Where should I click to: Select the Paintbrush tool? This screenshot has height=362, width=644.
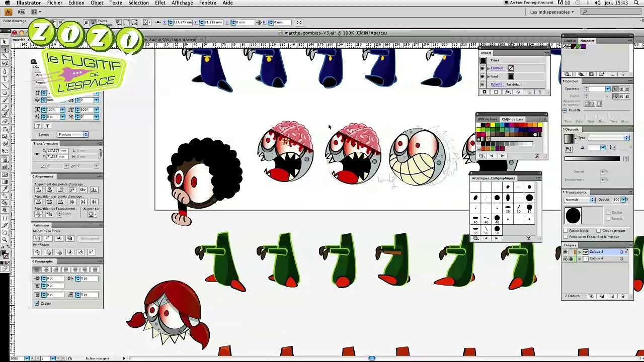[5, 100]
